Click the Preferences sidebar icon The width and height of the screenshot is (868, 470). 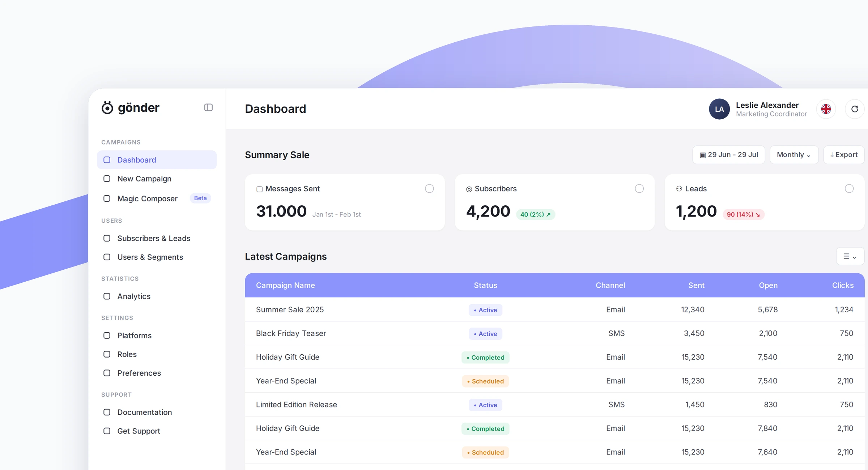[x=107, y=373]
